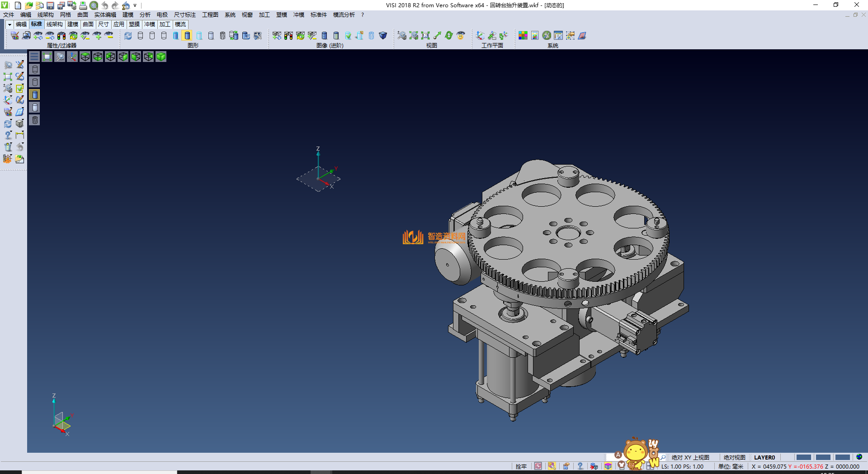Image resolution: width=868 pixels, height=474 pixels.
Task: Click the solid green cube view icon
Action: point(161,57)
